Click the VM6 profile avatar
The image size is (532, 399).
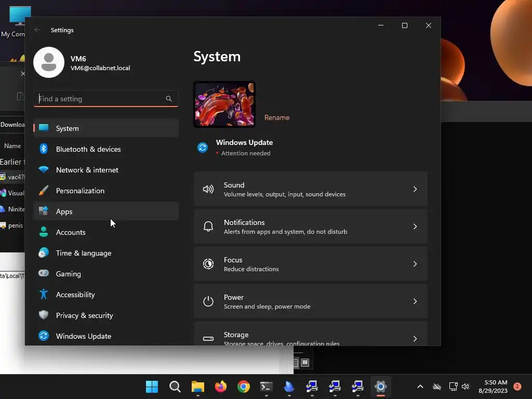49,62
